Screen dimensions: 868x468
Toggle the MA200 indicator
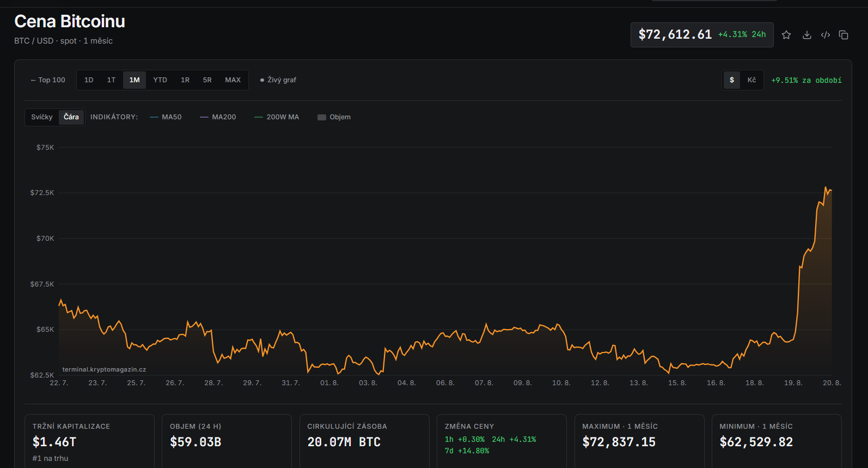[218, 117]
